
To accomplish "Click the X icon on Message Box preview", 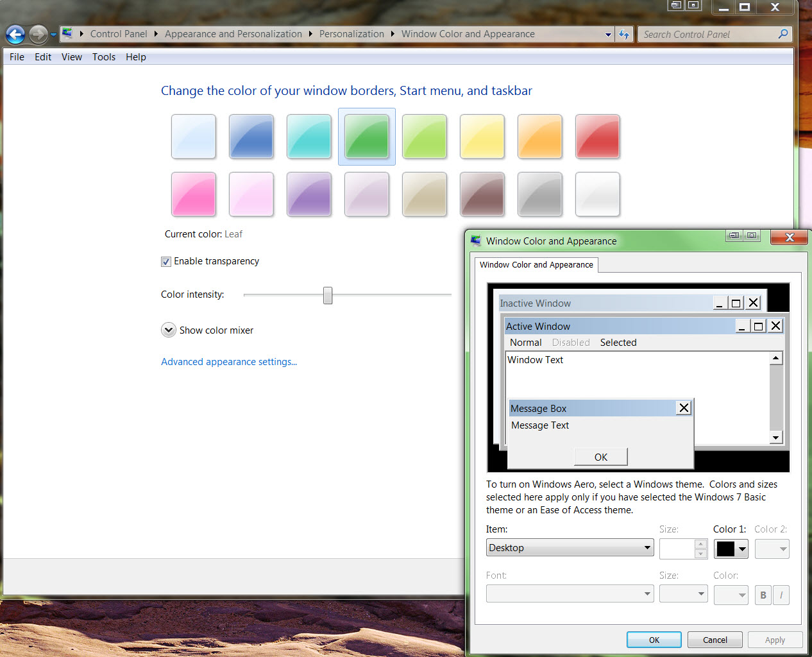I will [684, 408].
